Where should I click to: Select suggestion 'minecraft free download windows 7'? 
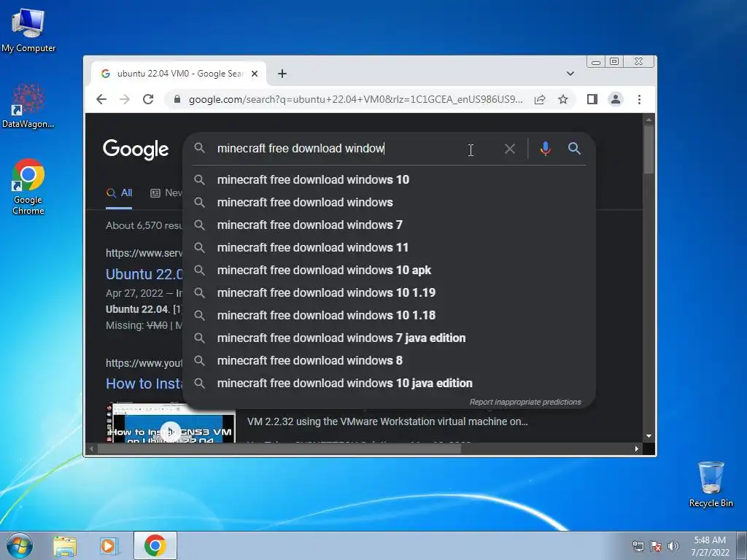(x=389, y=225)
